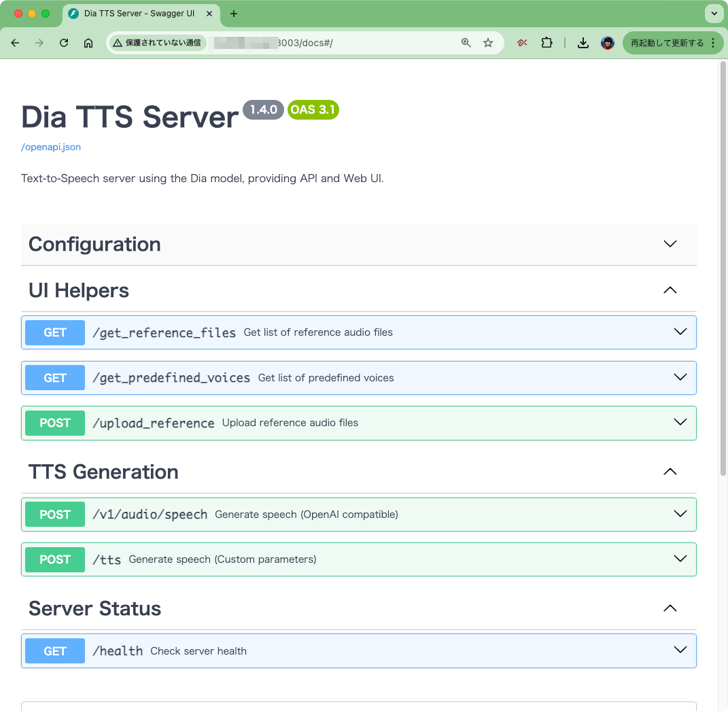Click GET badge for /get_predefined_voices
728x711 pixels.
[x=55, y=377]
